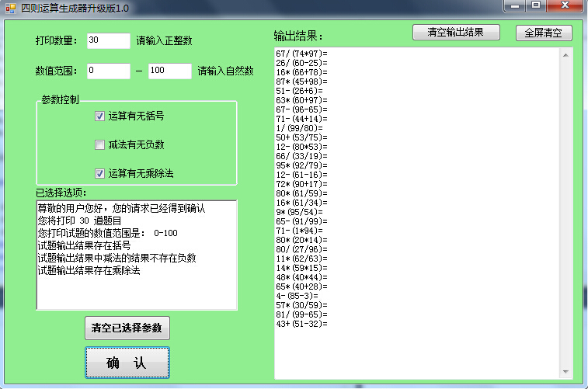Click the line 试题输出结果存在乘除法

click(89, 270)
